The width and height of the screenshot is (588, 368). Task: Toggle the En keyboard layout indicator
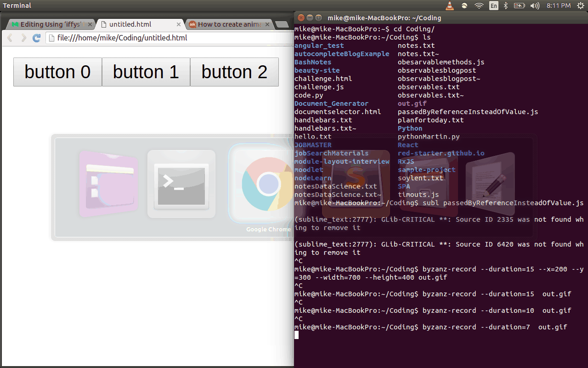point(493,6)
